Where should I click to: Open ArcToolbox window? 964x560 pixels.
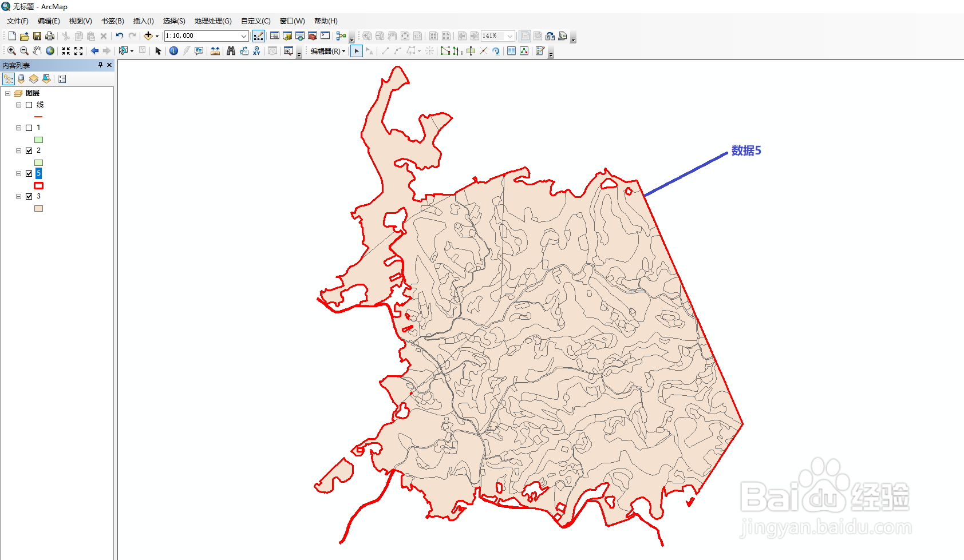313,36
